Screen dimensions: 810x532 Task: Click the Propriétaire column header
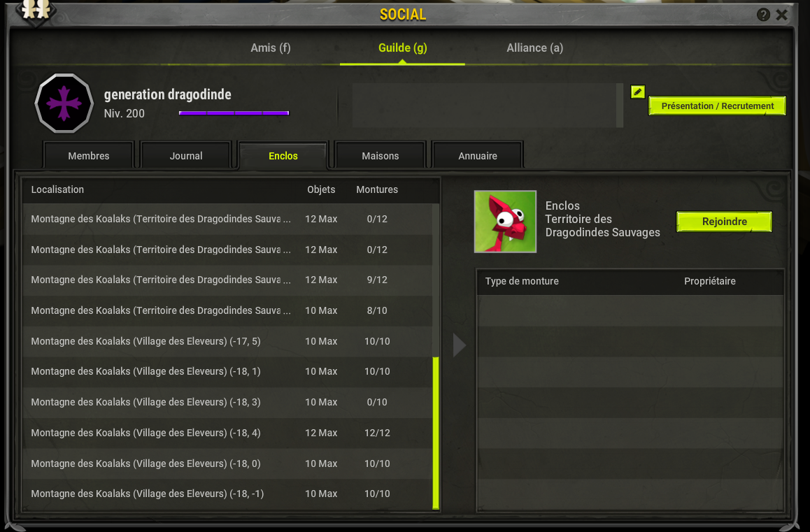coord(710,281)
